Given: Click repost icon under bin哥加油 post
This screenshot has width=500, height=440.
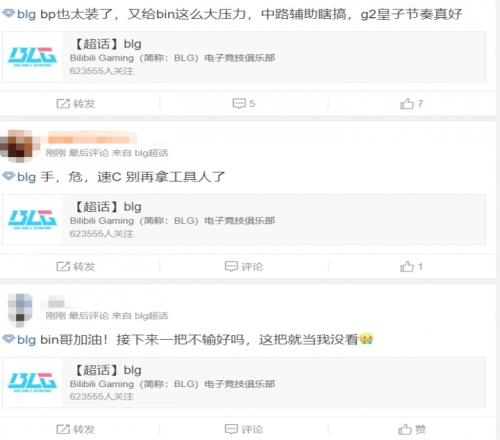Looking at the screenshot, I should (x=63, y=429).
